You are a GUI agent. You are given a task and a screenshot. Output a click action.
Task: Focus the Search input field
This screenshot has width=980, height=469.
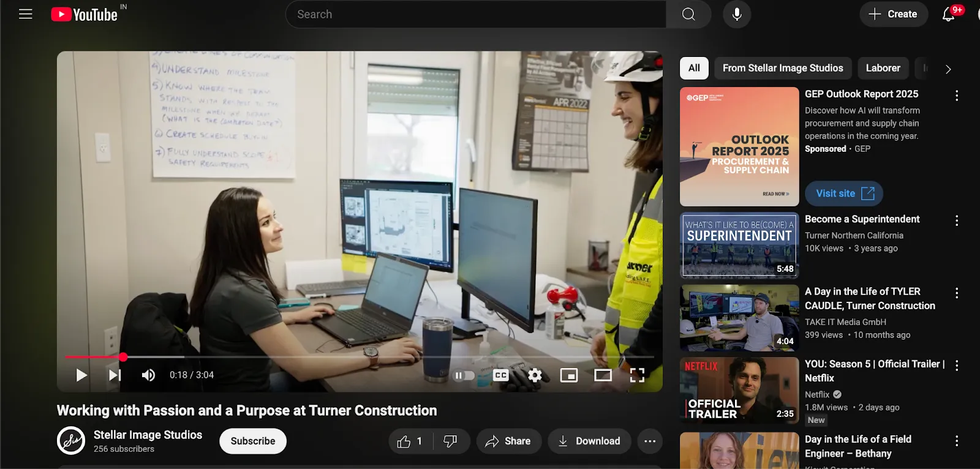coord(476,14)
